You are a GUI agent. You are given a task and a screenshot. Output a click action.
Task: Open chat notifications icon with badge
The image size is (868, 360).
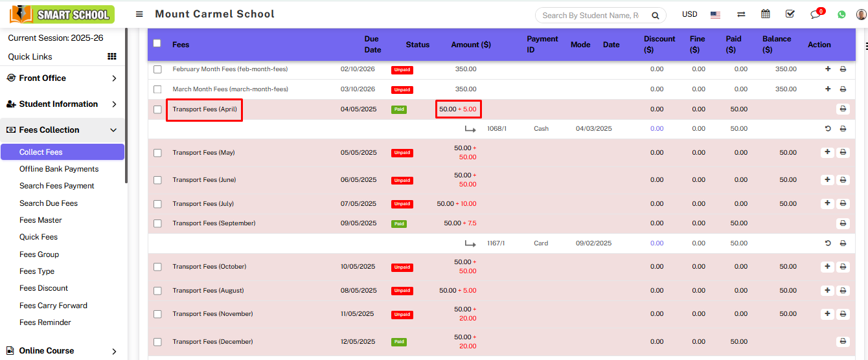tap(816, 14)
